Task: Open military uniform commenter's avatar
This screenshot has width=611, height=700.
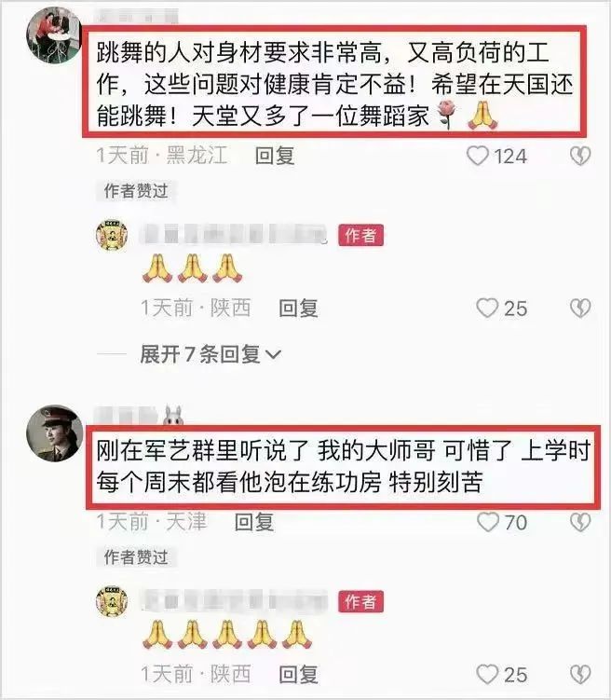Action: pos(54,433)
